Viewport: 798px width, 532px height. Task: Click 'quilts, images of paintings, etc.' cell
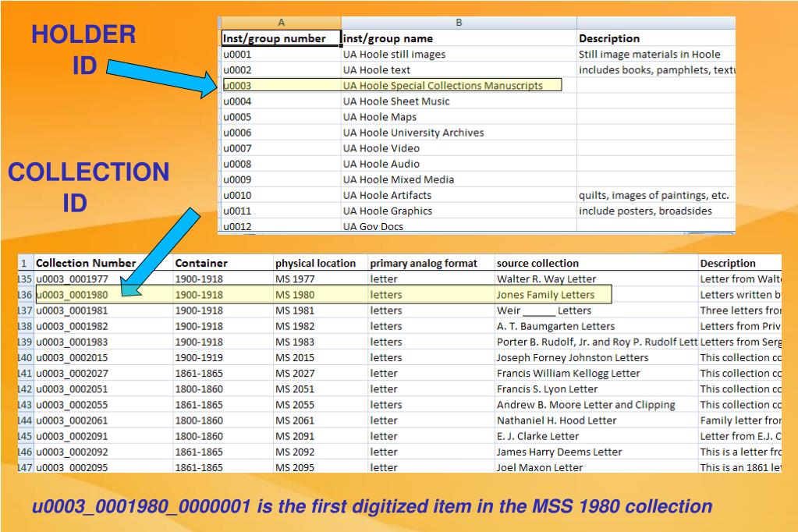coord(657,195)
